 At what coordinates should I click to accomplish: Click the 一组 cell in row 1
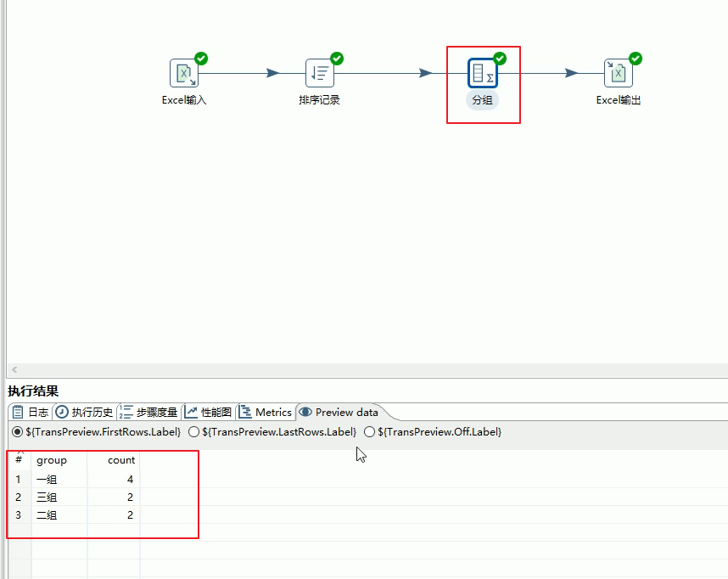coord(59,479)
